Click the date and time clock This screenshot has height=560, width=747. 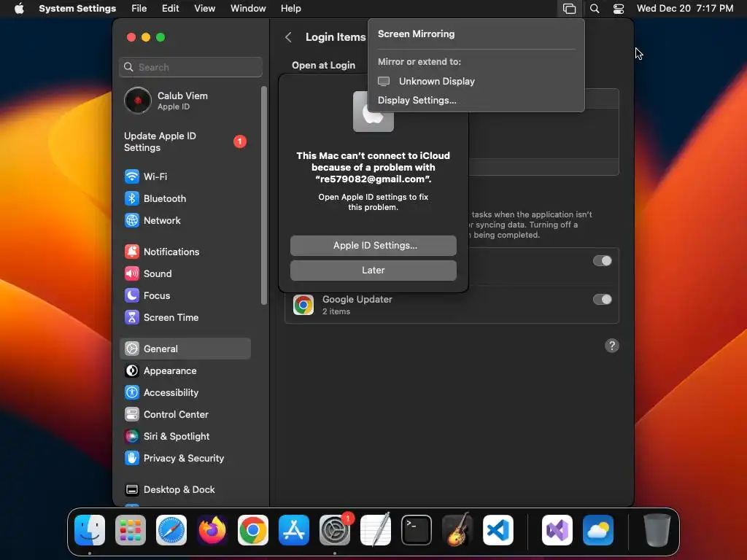pyautogui.click(x=685, y=9)
